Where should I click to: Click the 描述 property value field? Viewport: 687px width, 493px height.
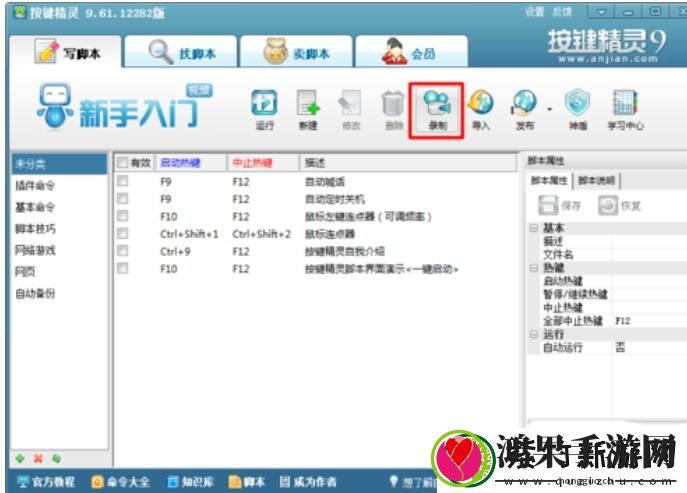click(x=649, y=241)
